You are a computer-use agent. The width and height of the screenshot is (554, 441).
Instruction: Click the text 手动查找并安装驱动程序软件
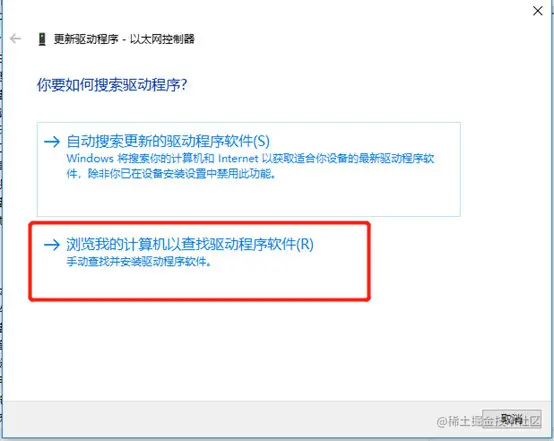(x=138, y=262)
